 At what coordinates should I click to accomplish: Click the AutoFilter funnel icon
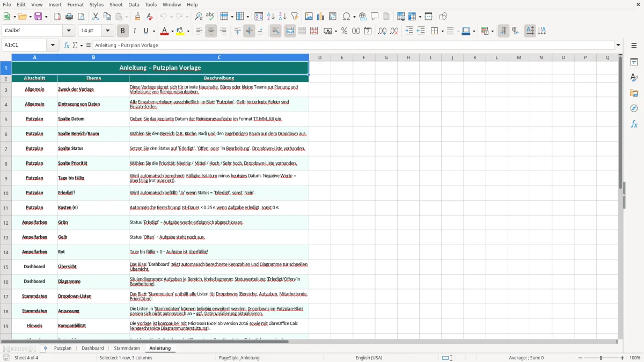coord(295,17)
